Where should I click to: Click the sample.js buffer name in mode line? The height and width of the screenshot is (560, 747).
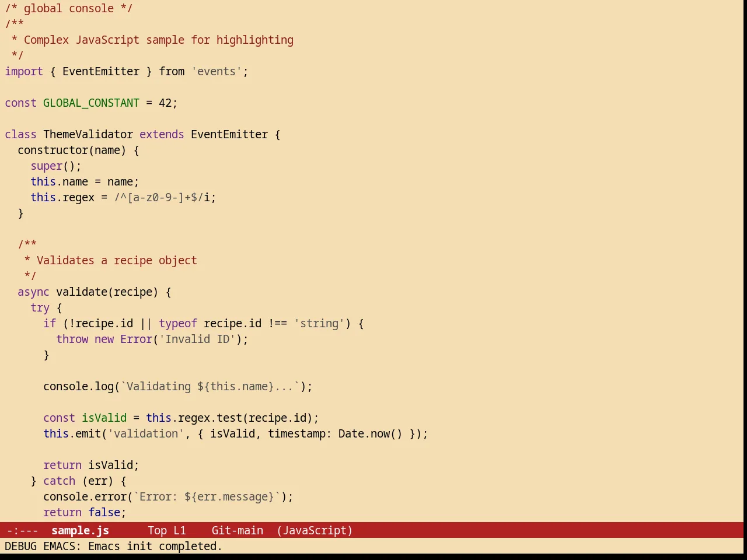tap(80, 530)
